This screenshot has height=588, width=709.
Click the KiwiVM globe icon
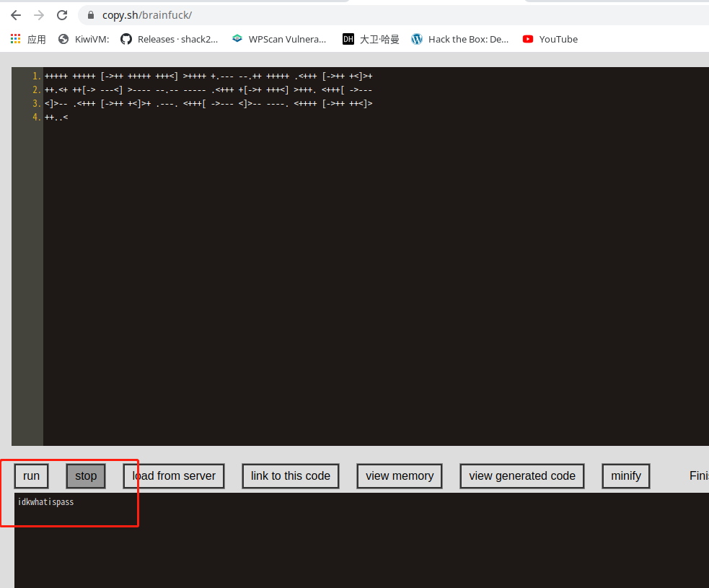click(x=63, y=40)
